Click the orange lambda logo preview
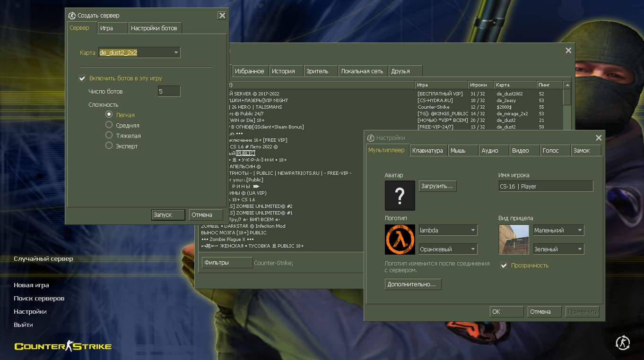644x360 pixels. click(x=400, y=240)
